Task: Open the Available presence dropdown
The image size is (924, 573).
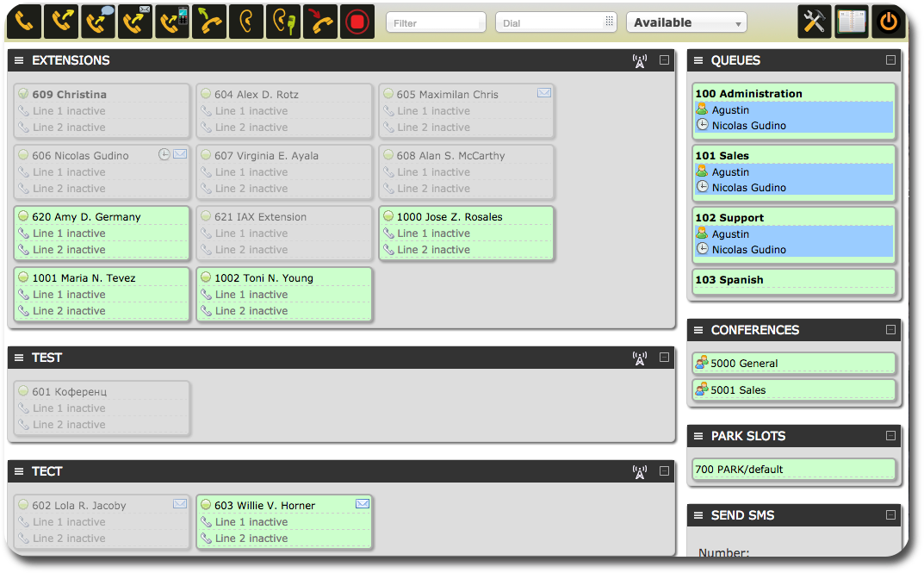Action: coord(686,22)
